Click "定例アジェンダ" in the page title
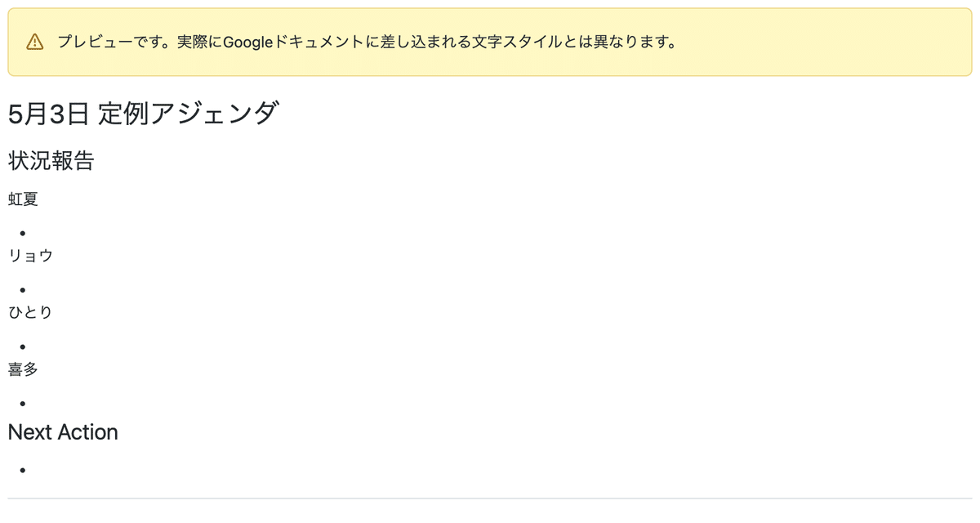This screenshot has width=980, height=523. [189, 114]
